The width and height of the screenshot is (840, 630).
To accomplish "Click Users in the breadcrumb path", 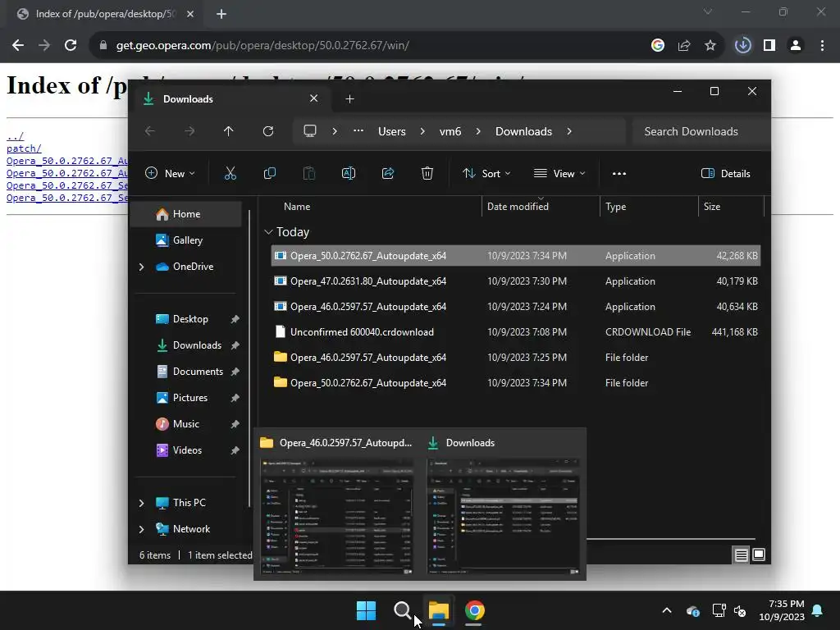I will click(391, 131).
